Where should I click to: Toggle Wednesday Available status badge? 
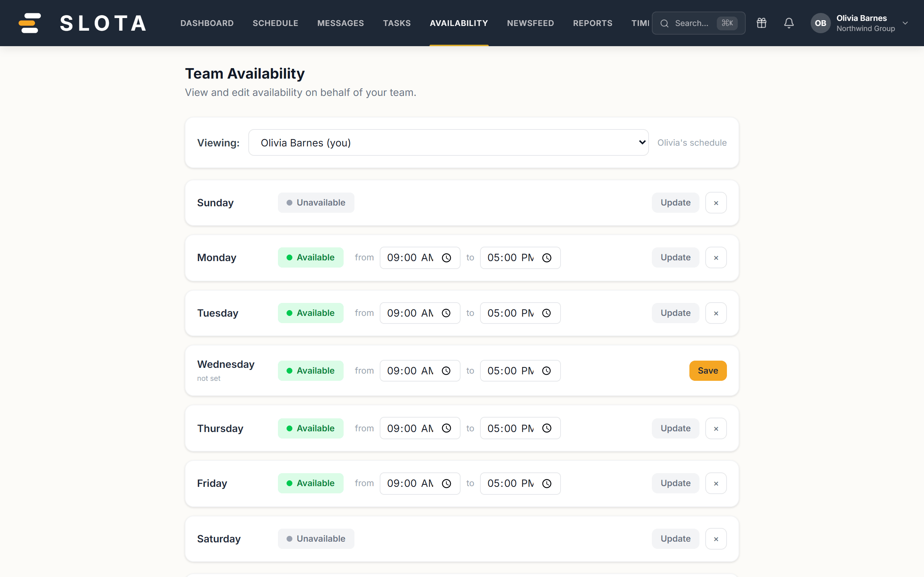click(x=310, y=371)
